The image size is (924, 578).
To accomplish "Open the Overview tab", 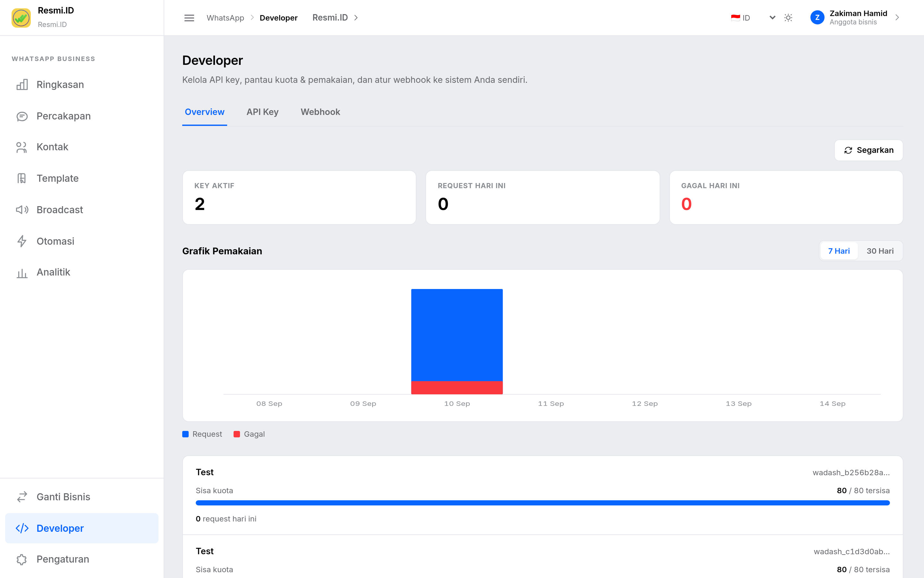I will [x=205, y=112].
